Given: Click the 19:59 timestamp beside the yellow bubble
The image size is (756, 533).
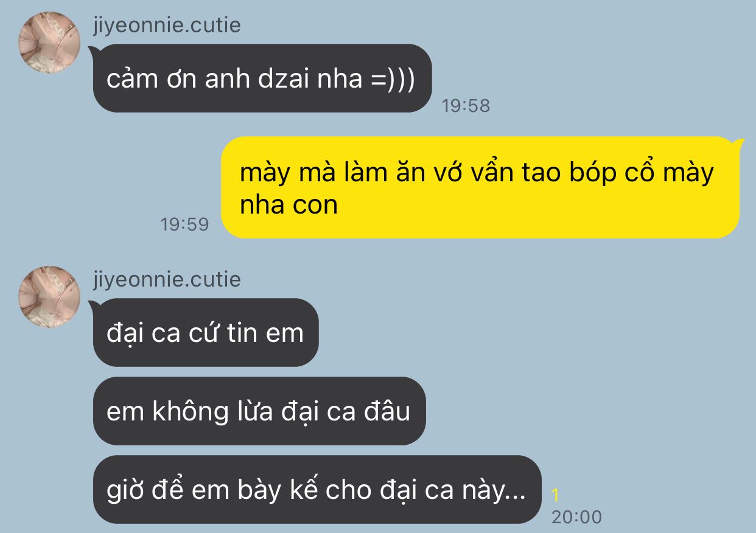Looking at the screenshot, I should [x=184, y=225].
